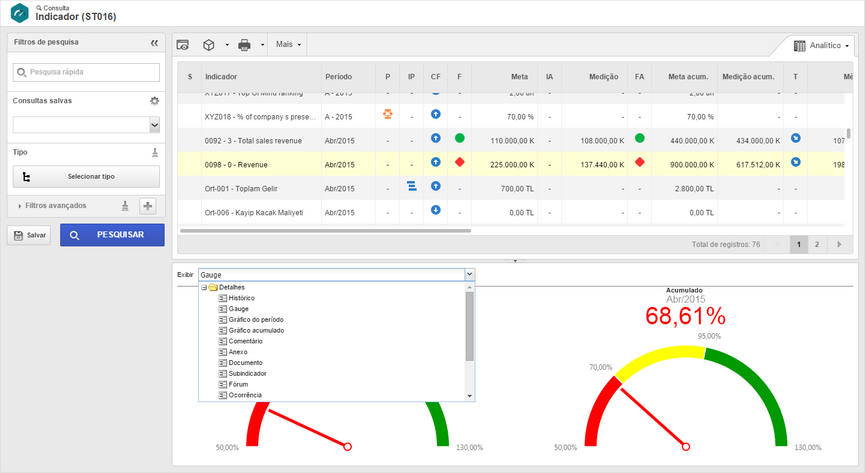This screenshot has width=865, height=473.
Task: Select Documento option
Action: coord(245,363)
